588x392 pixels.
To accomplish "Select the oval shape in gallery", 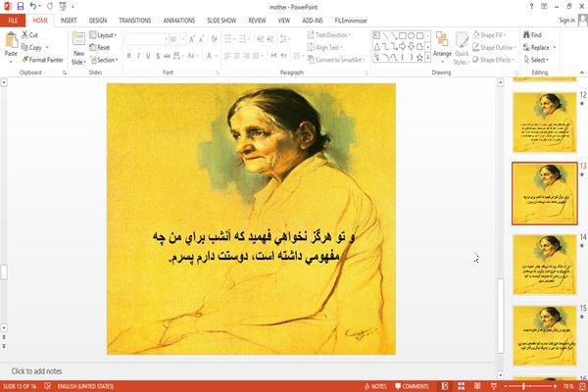I will point(412,35).
